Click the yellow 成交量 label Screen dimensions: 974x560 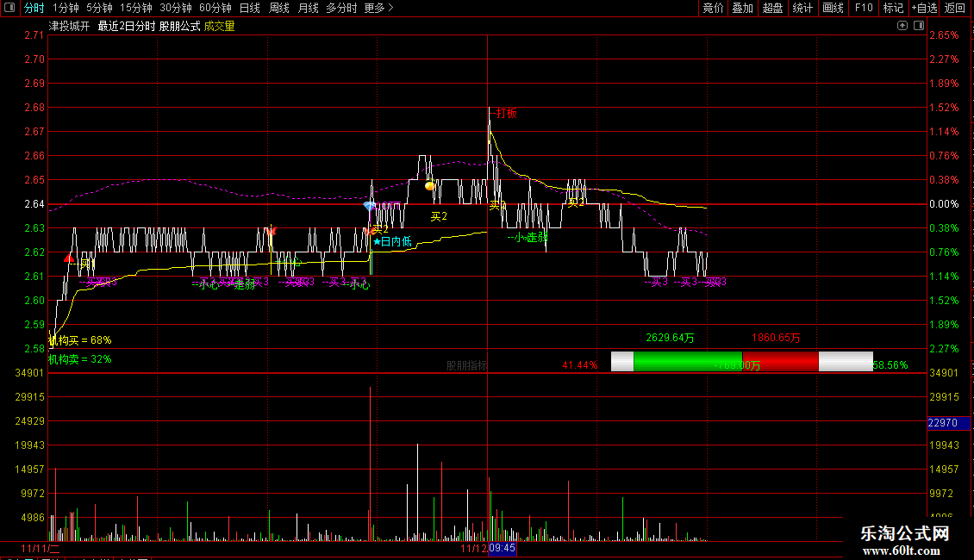(x=219, y=26)
